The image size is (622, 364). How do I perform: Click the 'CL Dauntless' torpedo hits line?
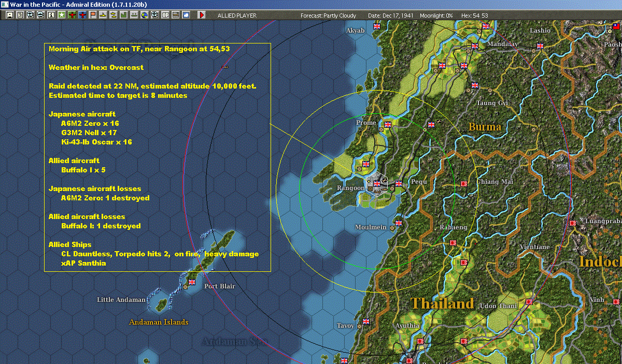click(x=160, y=254)
